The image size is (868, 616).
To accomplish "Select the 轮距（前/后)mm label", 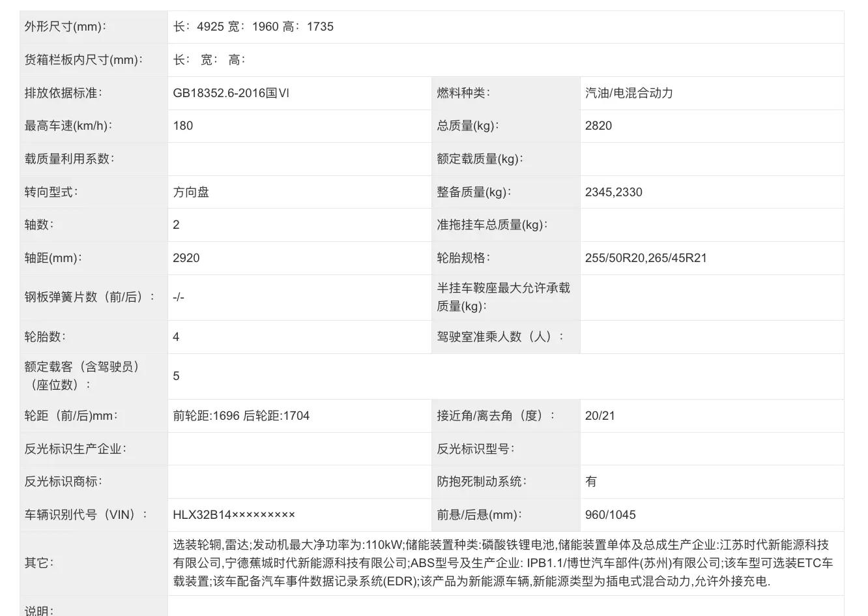I will click(x=72, y=416).
